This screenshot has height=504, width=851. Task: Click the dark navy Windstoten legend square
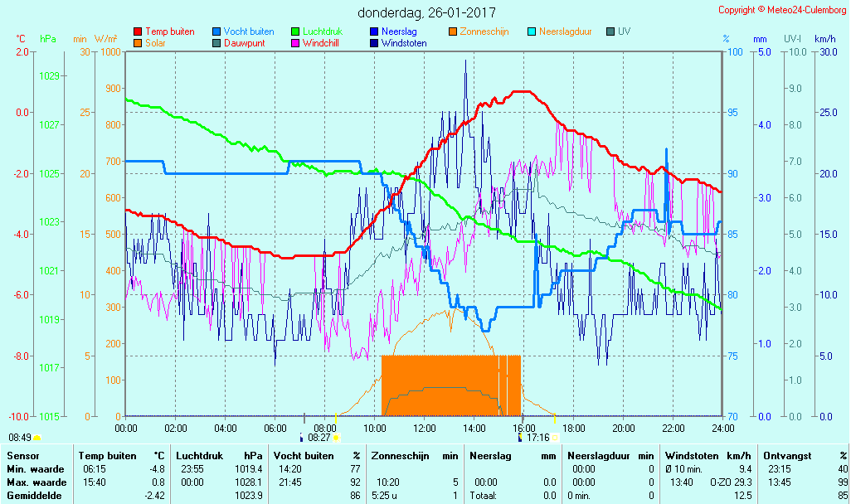tap(374, 43)
